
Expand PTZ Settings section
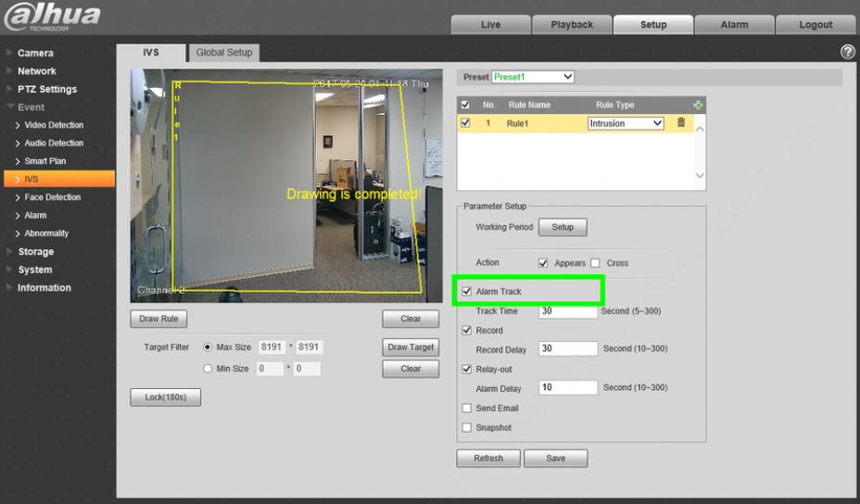coord(47,89)
